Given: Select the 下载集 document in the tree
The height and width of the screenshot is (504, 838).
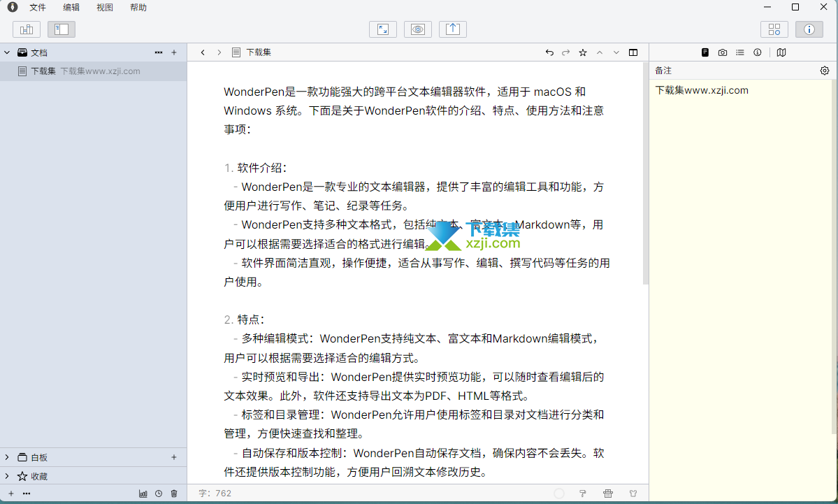Looking at the screenshot, I should pos(94,71).
